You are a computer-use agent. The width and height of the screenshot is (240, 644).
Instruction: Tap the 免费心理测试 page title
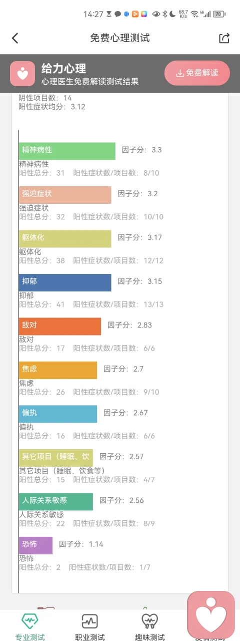119,38
